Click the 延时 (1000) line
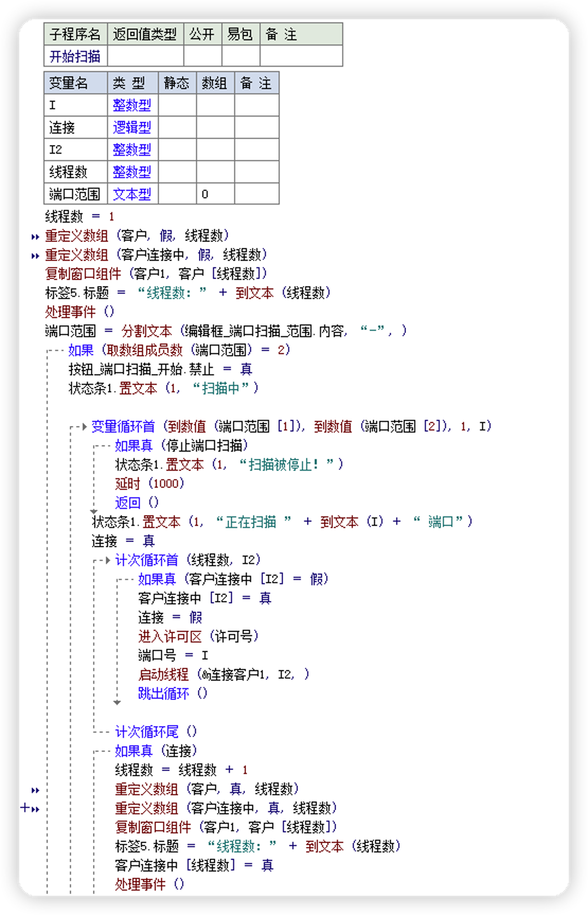 click(150, 484)
